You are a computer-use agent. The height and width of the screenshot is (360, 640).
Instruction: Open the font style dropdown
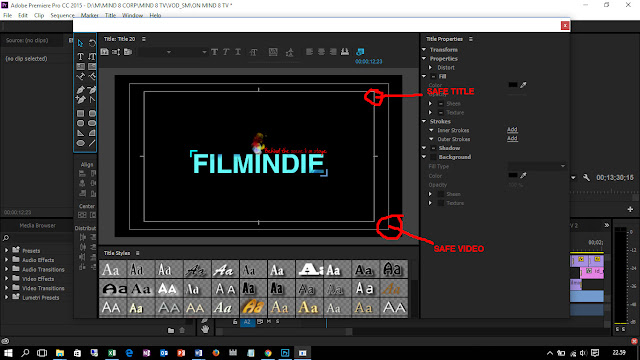(192, 52)
